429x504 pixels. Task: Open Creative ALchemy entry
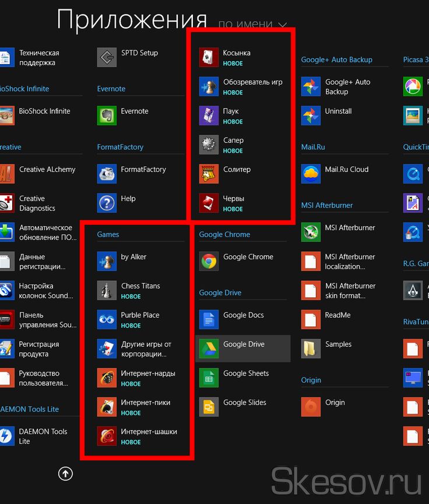pos(38,174)
